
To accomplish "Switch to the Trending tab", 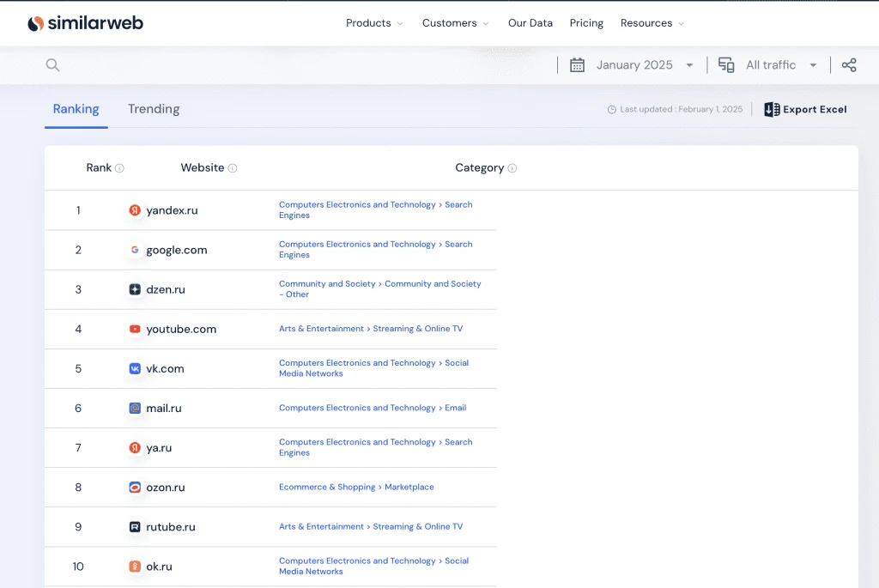I will point(154,109).
